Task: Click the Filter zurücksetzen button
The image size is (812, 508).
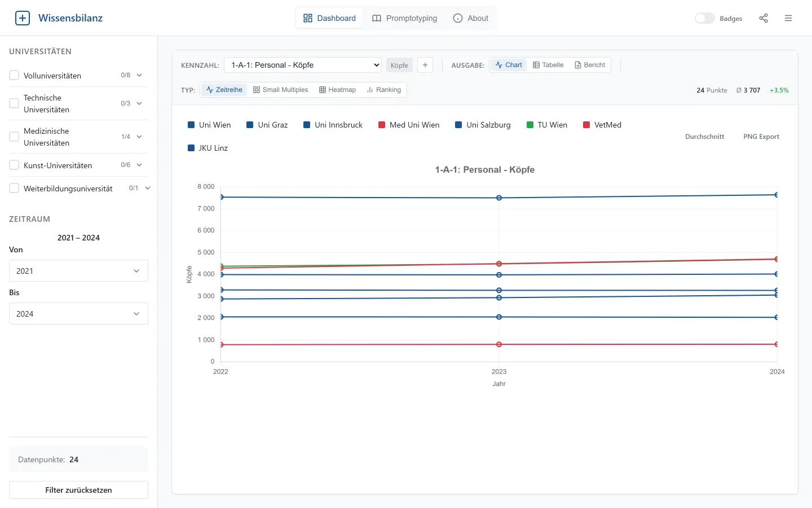Action: click(78, 490)
